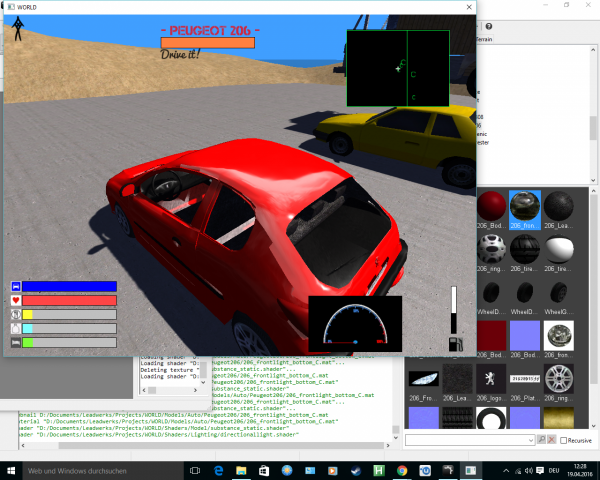600x480 pixels.
Task: Open the asset search filter dropdown
Action: [530, 440]
